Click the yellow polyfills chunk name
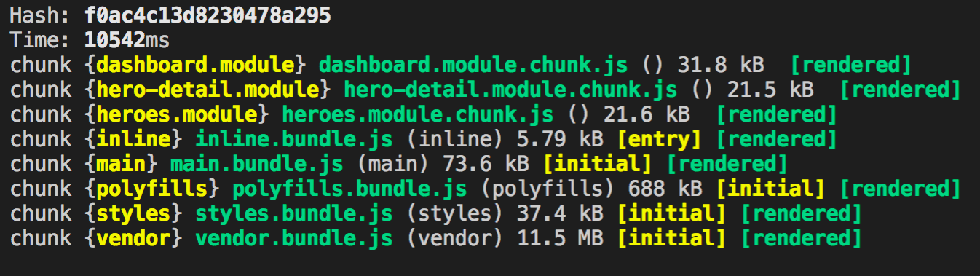 [x=153, y=189]
